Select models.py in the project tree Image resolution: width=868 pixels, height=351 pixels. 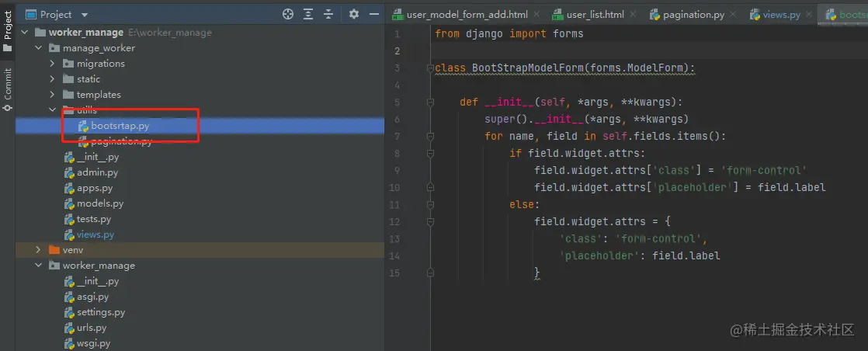[x=200, y=203]
